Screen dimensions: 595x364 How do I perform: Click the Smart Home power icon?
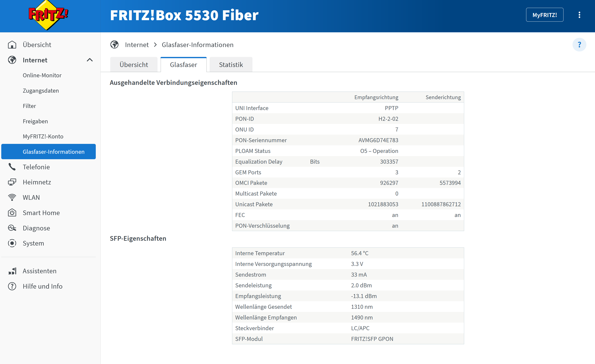click(12, 213)
